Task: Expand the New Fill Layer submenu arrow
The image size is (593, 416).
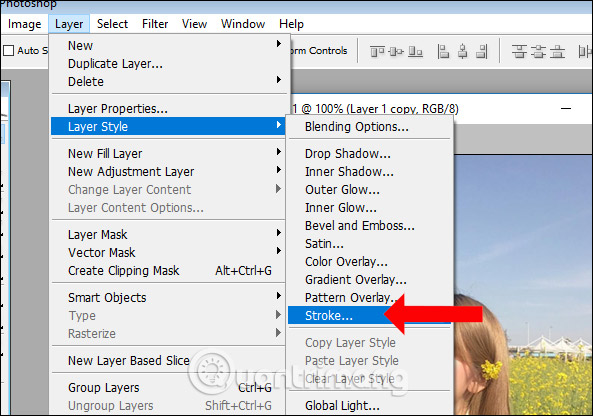Action: [279, 152]
